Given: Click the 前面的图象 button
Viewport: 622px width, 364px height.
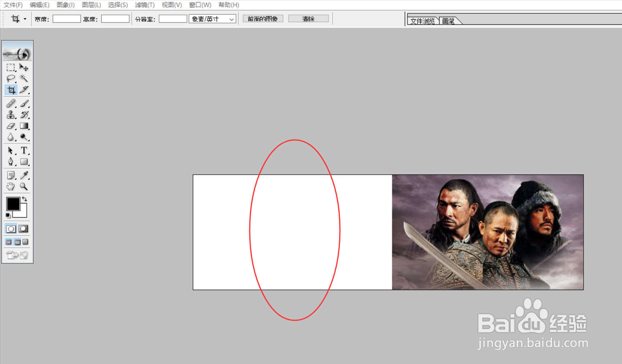Looking at the screenshot, I should [x=263, y=19].
